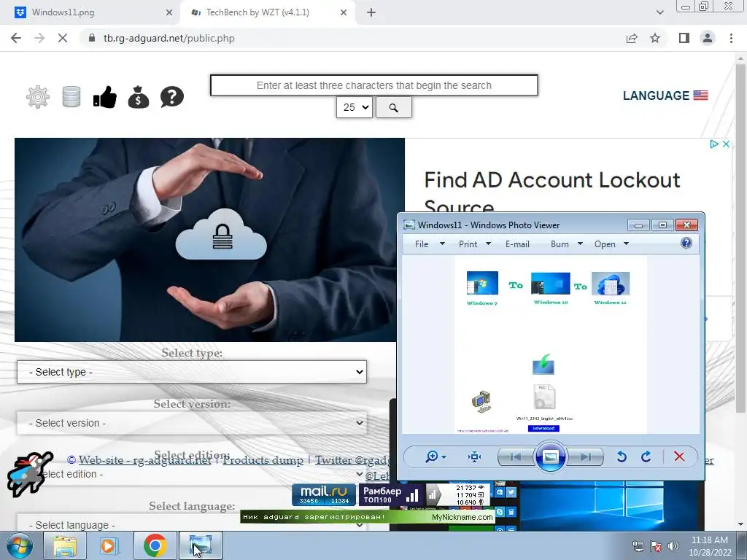747x560 pixels.
Task: Open Chrome profile avatar menu
Action: (708, 38)
